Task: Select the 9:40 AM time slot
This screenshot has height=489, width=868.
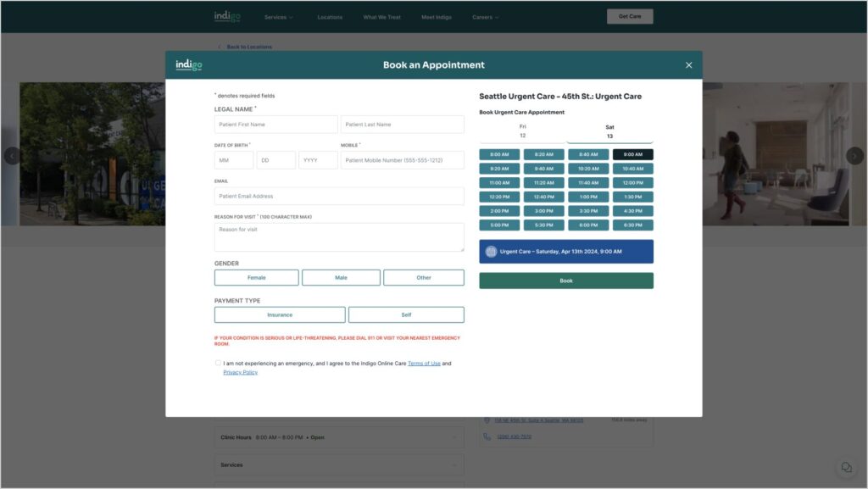Action: [543, 169]
